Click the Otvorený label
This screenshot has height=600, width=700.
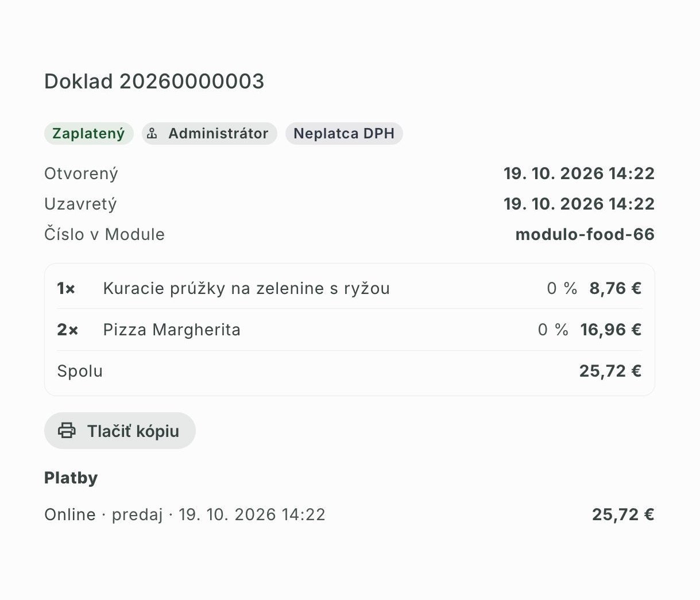(81, 173)
